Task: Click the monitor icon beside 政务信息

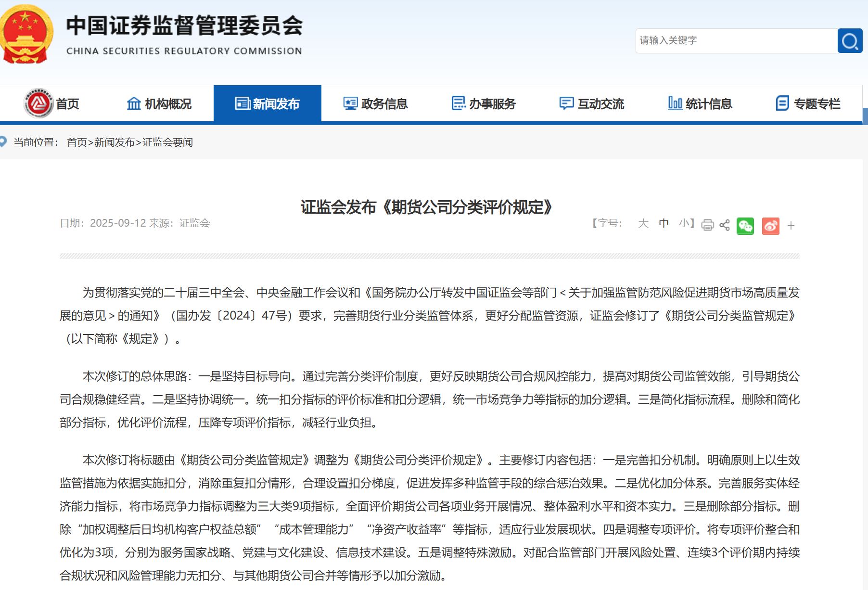Action: (x=350, y=103)
